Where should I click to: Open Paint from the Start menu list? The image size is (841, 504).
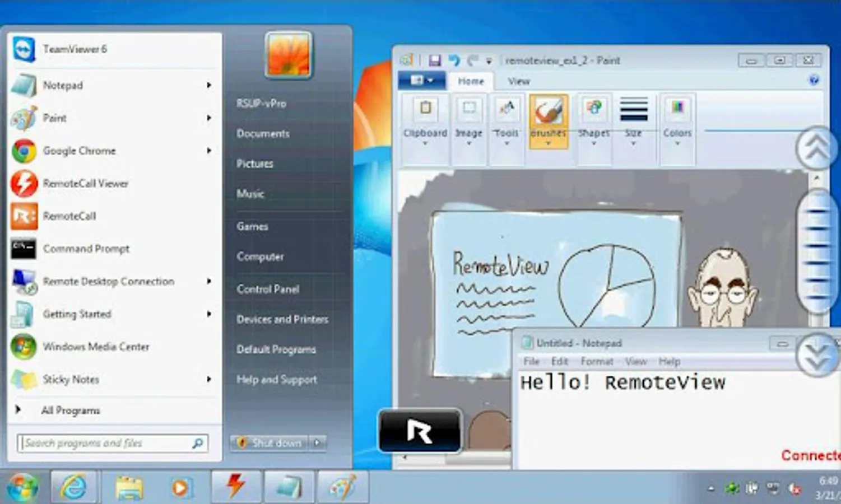tap(114, 118)
